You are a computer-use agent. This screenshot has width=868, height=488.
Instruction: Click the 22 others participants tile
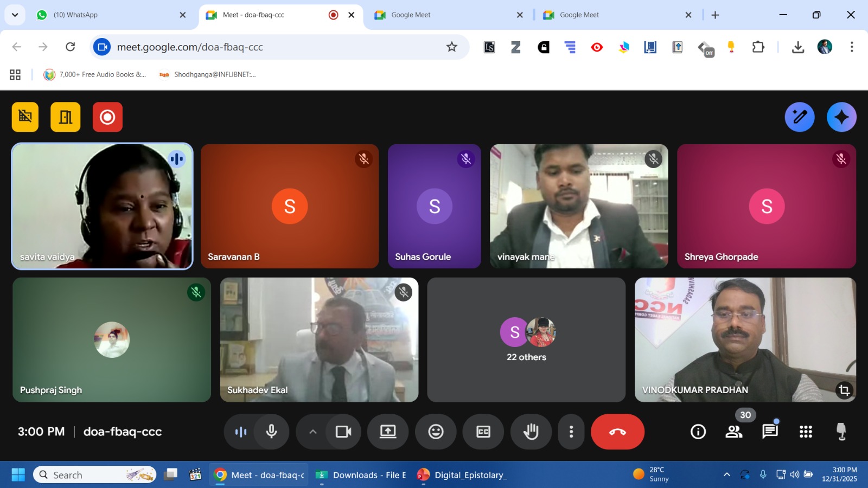pos(526,340)
